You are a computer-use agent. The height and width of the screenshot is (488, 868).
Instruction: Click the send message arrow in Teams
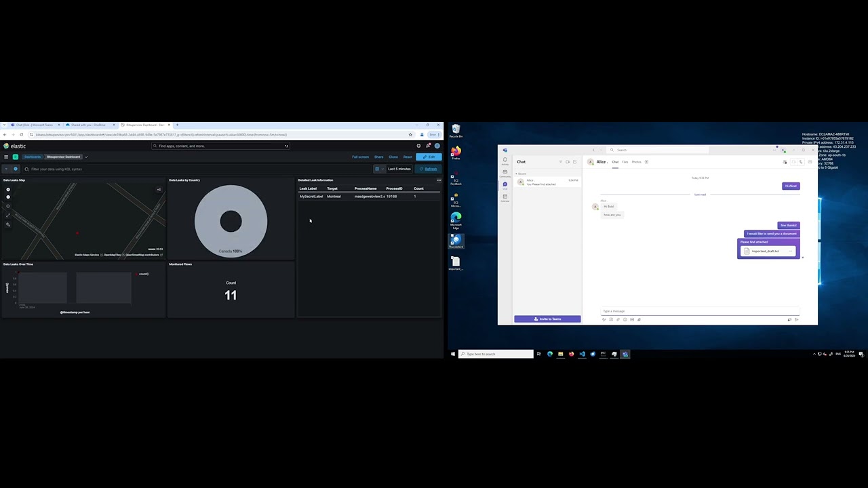pyautogui.click(x=796, y=319)
